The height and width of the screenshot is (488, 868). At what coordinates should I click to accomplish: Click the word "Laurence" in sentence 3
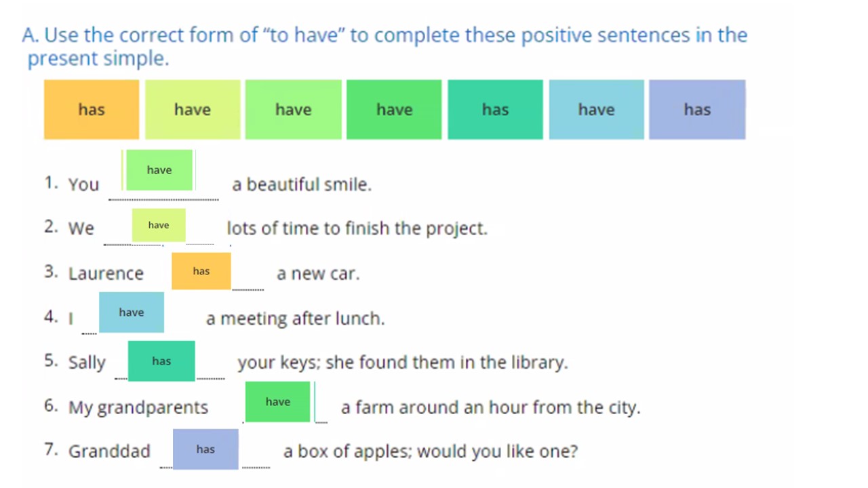106,273
